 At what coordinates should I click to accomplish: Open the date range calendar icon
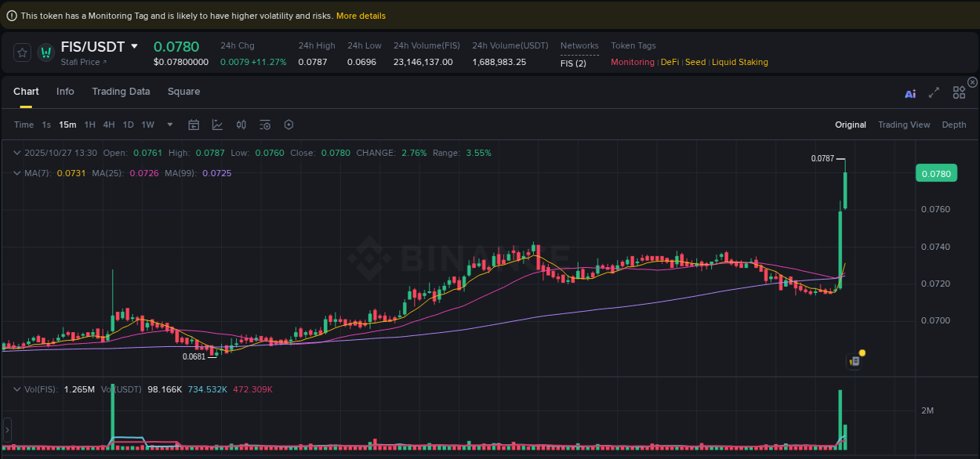194,125
